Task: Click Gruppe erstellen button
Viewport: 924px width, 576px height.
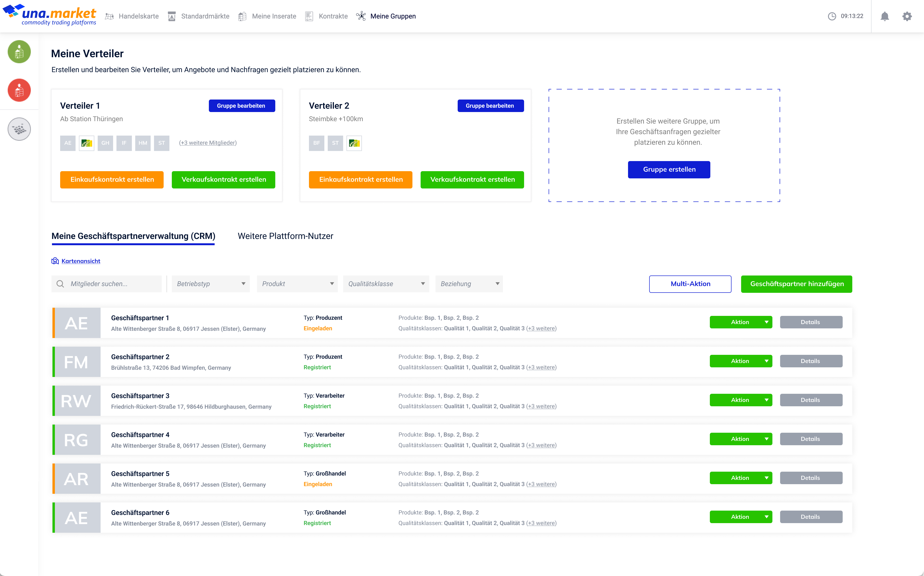Action: click(669, 169)
